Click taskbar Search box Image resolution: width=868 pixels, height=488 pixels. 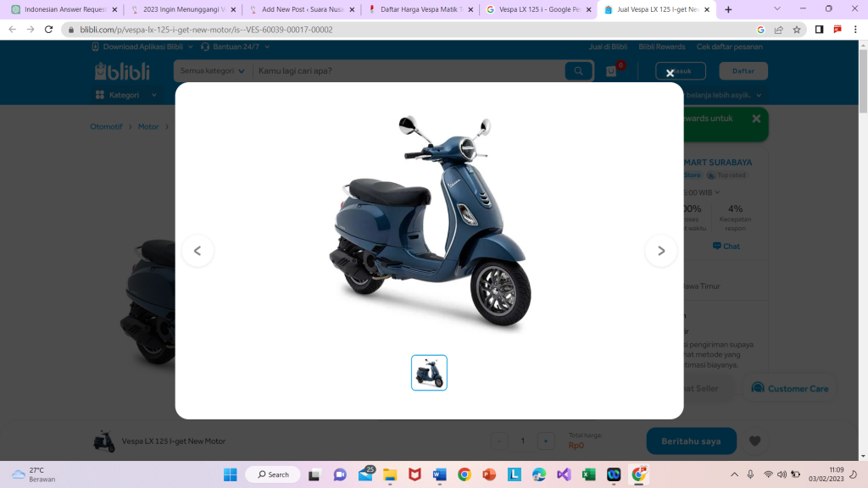point(273,474)
